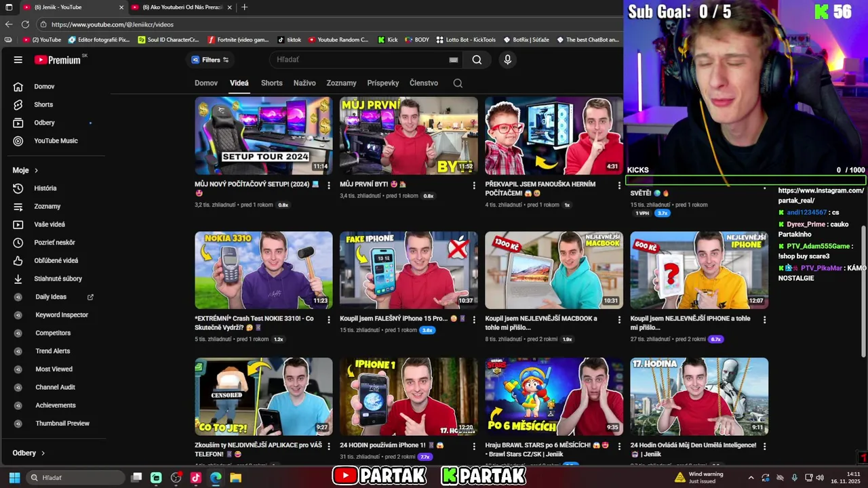Screen dimensions: 868x488
Task: Open options menu for FALEŠNÝ iPhone 15 video
Action: (474, 320)
